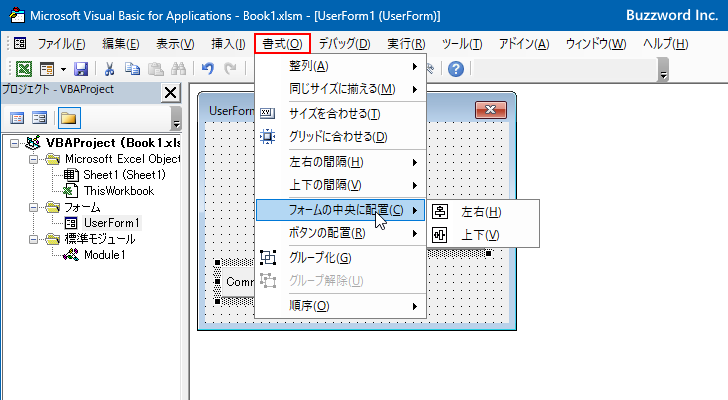Click the toolbar overflow options arrow

(663, 70)
